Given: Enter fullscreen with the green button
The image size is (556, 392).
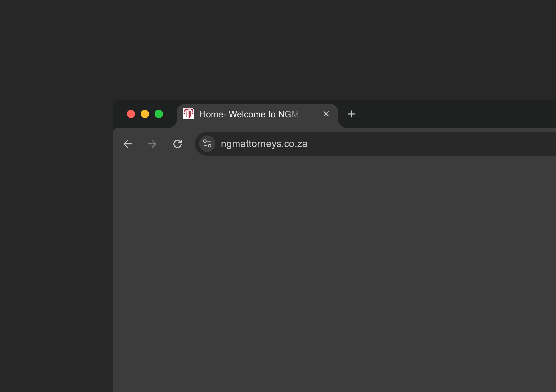Looking at the screenshot, I should (x=159, y=114).
